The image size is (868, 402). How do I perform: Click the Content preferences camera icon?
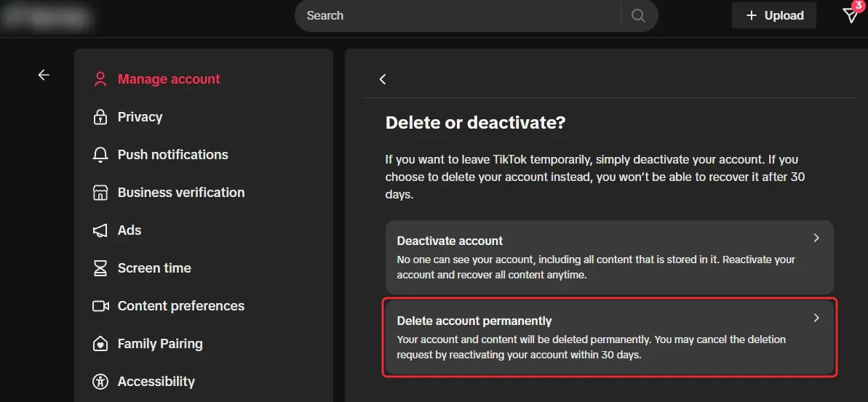click(x=100, y=306)
